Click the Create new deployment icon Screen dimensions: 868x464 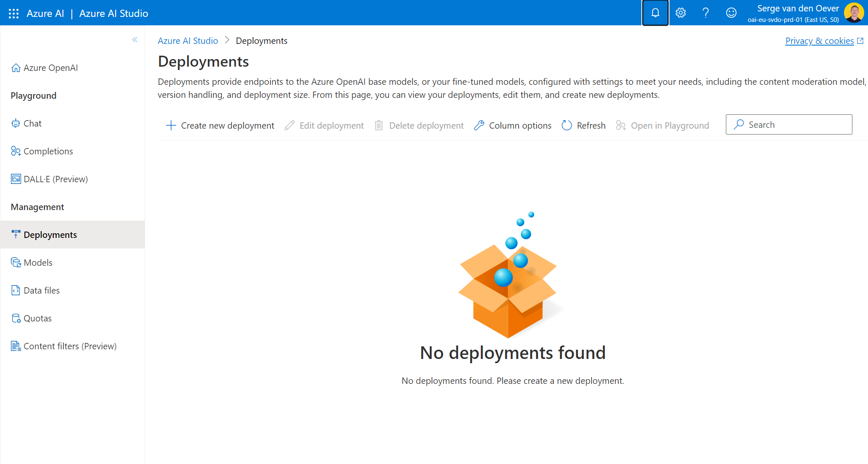coord(170,125)
